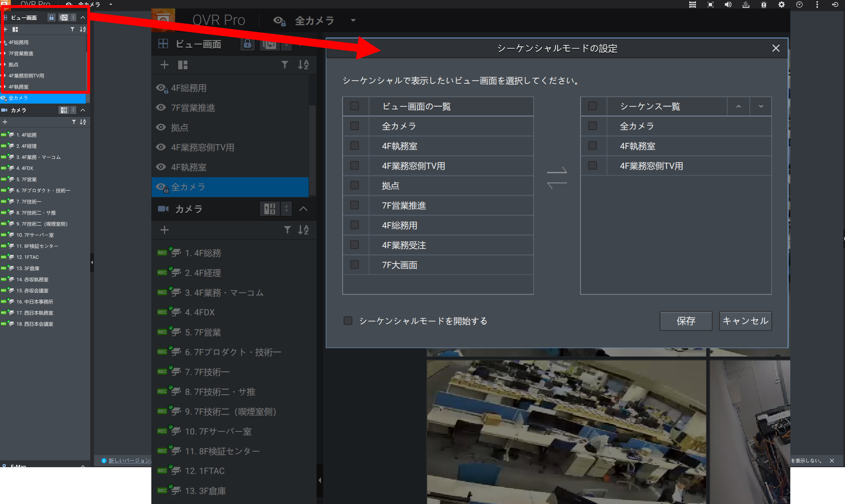
Task: Collapse the カメラ panel chevron
Action: coord(303,209)
